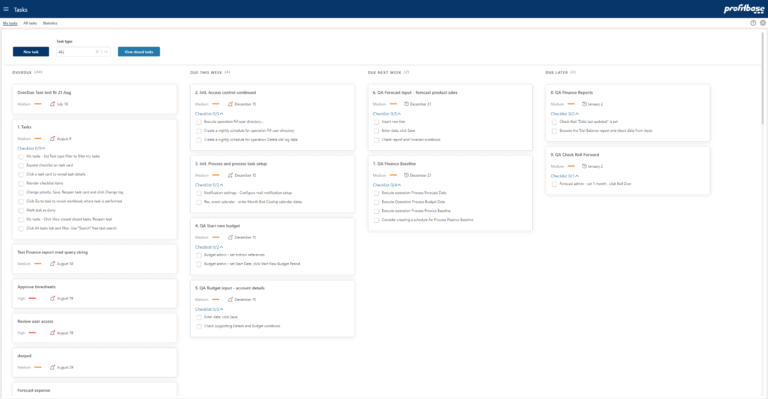Check 'Mark task as done' checkbox
Image resolution: width=768 pixels, height=399 pixels.
coord(21,211)
